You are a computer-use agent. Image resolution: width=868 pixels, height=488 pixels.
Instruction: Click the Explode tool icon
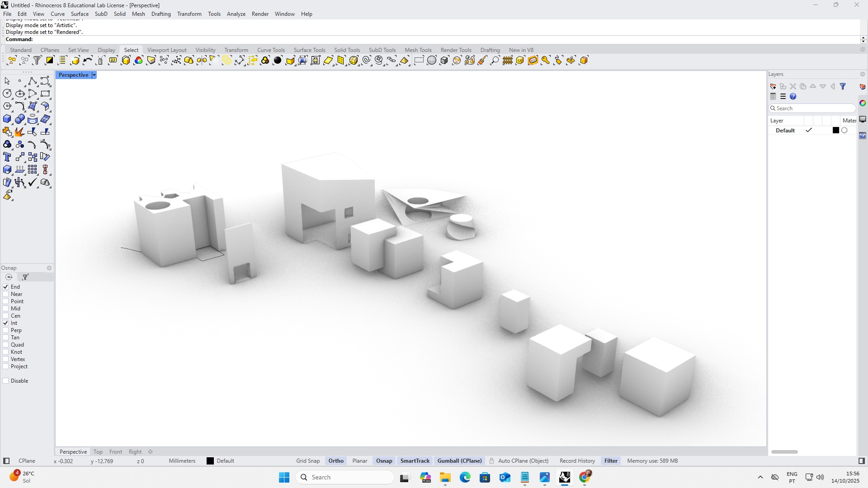19,132
